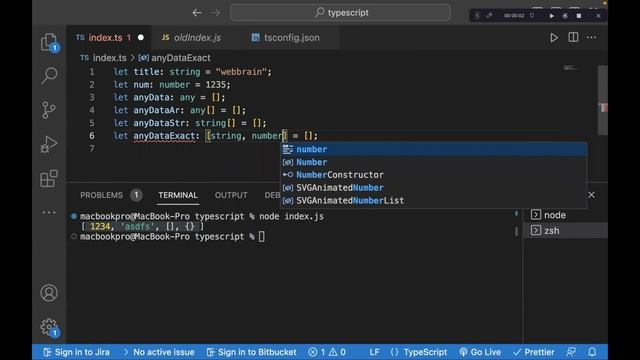Open the Search view icon
Viewport: 640px width, 360px height.
click(x=49, y=76)
